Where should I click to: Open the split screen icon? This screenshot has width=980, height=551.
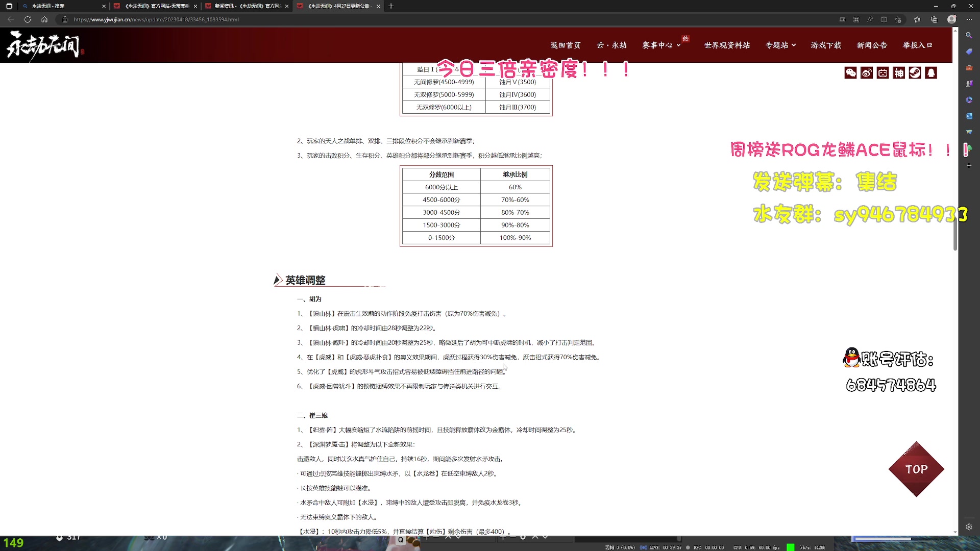point(884,19)
